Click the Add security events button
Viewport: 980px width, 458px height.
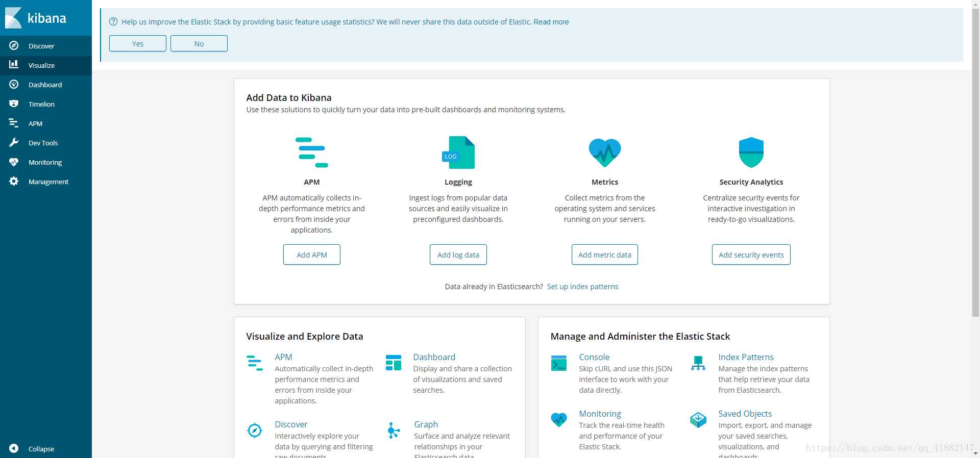click(x=751, y=255)
